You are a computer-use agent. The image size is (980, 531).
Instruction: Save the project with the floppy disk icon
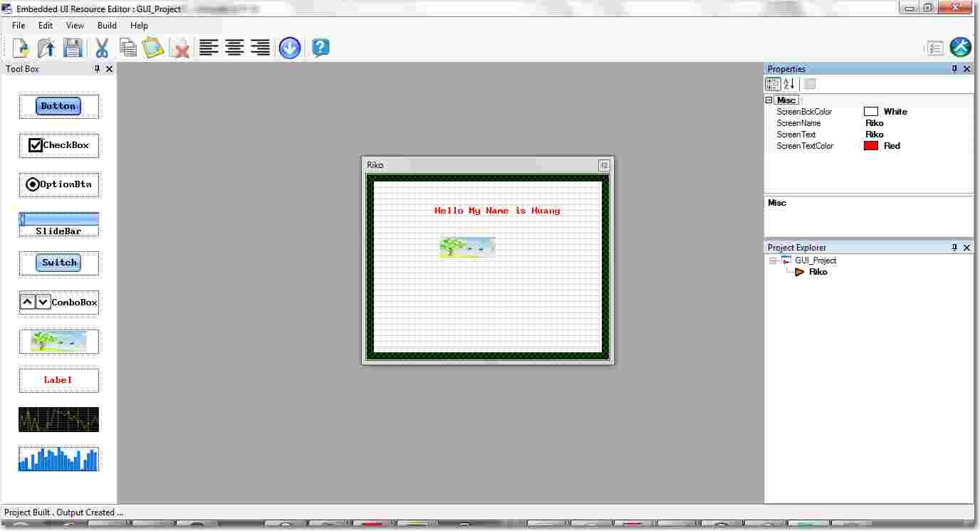tap(73, 48)
